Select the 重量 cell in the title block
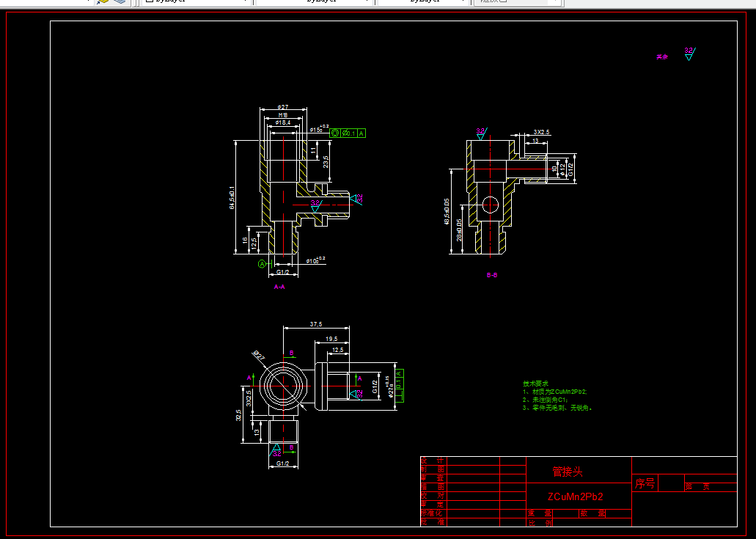 click(x=539, y=514)
